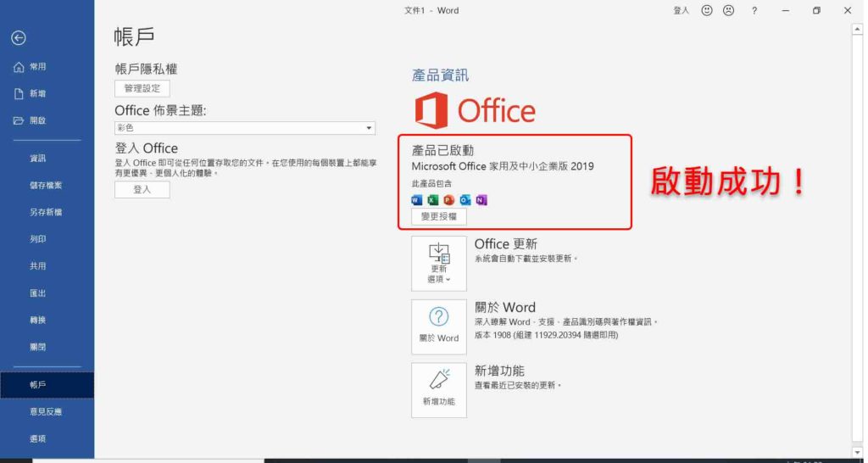
Task: Click the Word product icon
Action: [x=417, y=200]
